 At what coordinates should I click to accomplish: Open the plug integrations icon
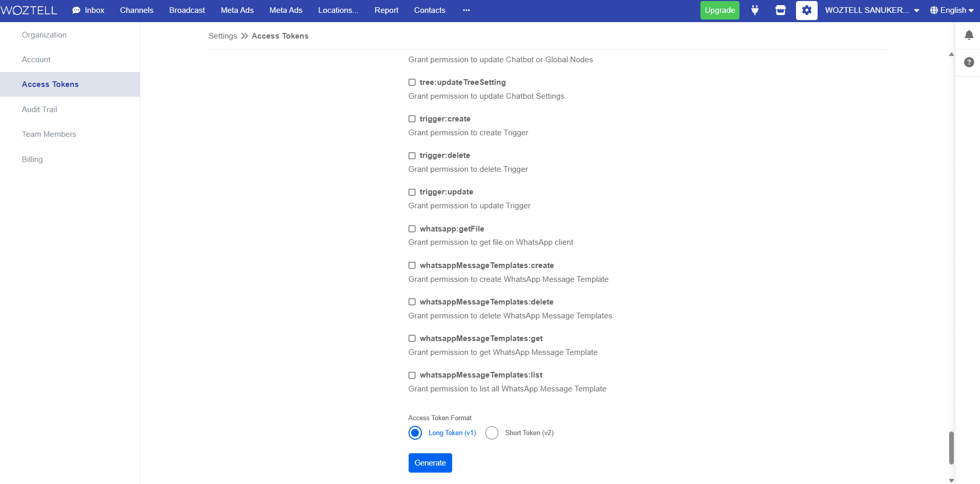tap(754, 10)
